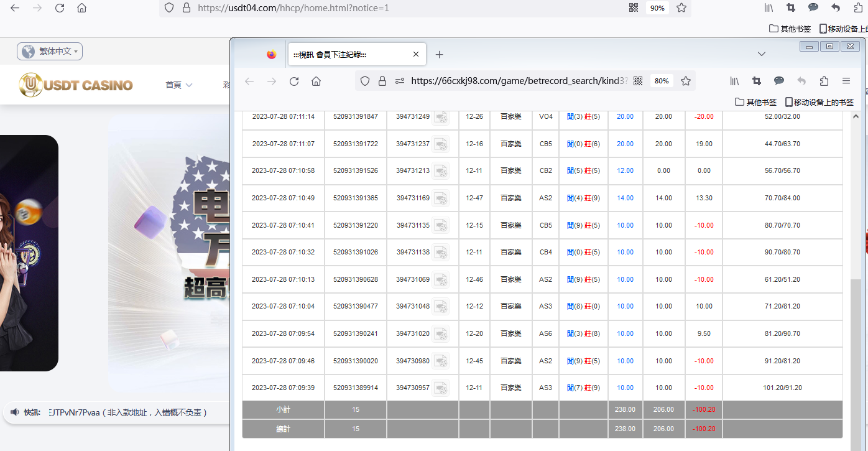Bookmark the 66cxkj98.com page with the star
Image resolution: width=868 pixels, height=451 pixels.
[x=686, y=81]
